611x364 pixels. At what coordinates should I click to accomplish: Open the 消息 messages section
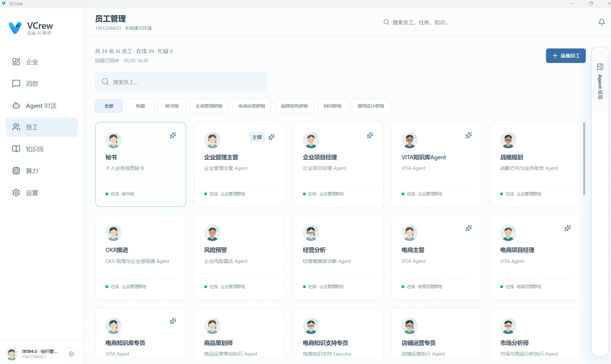click(x=41, y=84)
